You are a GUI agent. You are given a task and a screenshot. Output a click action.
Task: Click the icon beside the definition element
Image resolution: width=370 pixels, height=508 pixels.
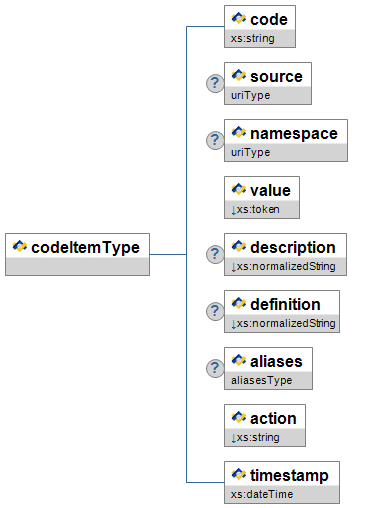pyautogui.click(x=239, y=303)
